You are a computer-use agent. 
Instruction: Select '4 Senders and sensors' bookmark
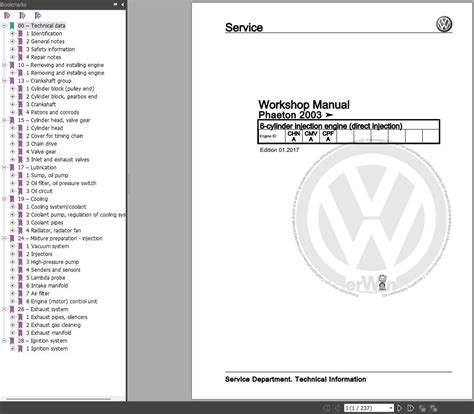(x=53, y=270)
